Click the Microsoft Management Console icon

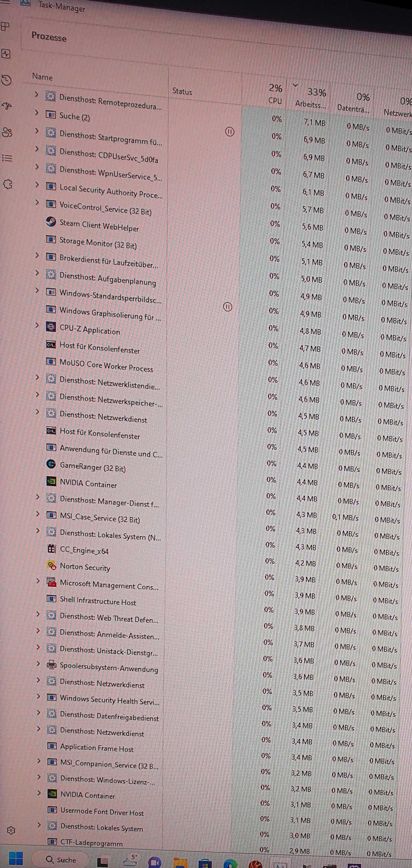[52, 582]
